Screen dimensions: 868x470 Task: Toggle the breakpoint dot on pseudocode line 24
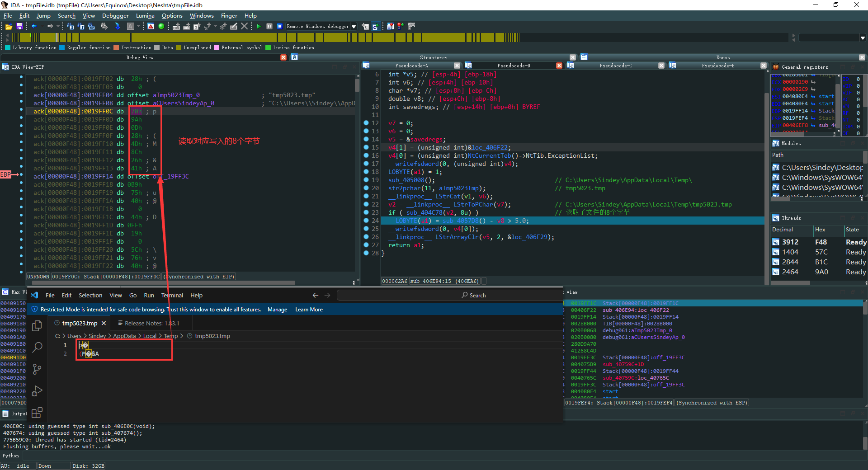(x=366, y=221)
